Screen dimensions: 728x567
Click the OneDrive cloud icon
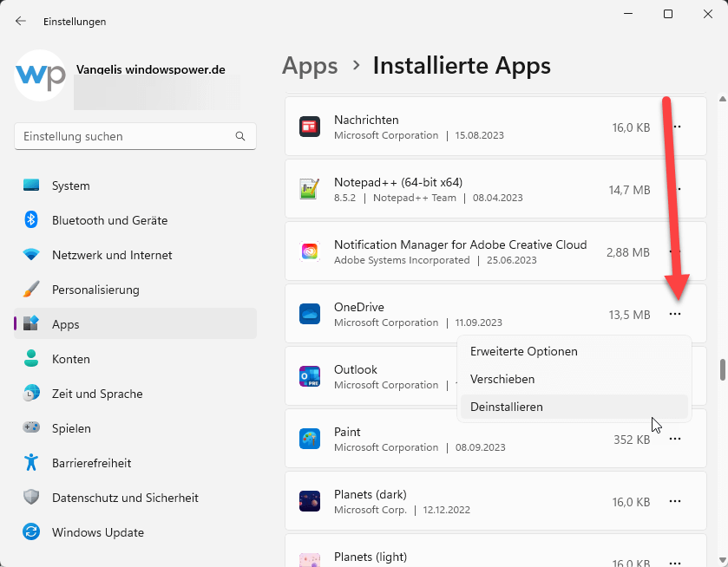310,314
